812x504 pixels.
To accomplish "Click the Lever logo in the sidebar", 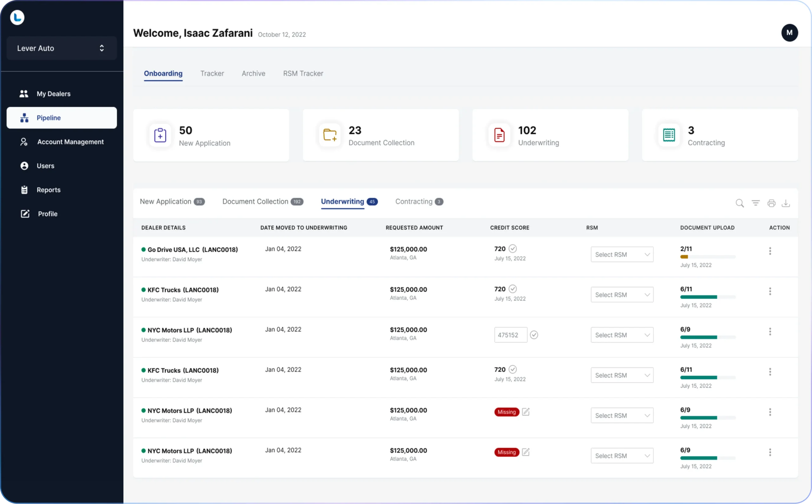I will (17, 17).
